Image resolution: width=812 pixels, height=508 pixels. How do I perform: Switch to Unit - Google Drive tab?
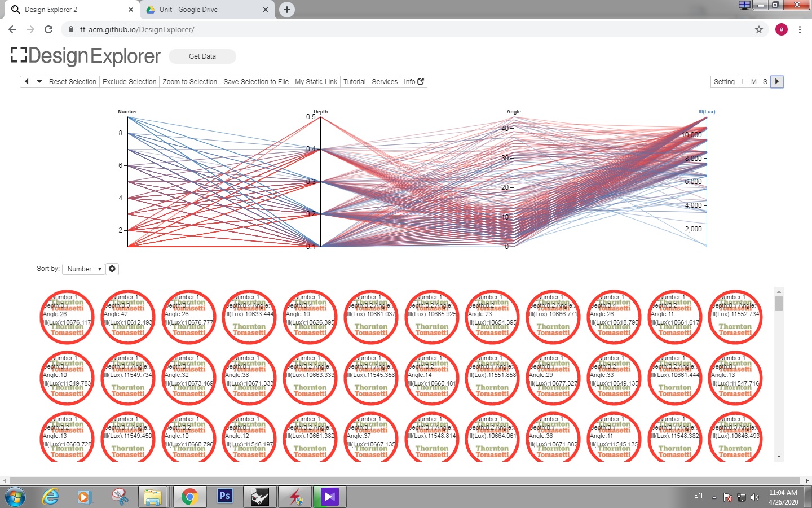tap(208, 10)
